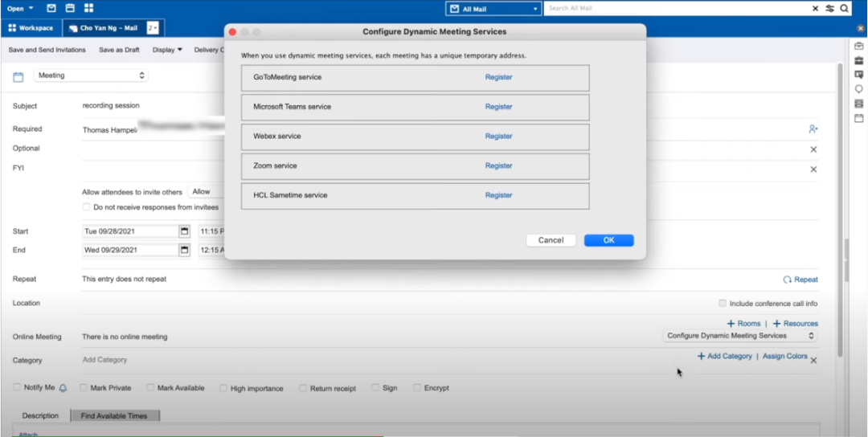Clear the Optional row with X
This screenshot has height=437, width=868.
tap(813, 149)
